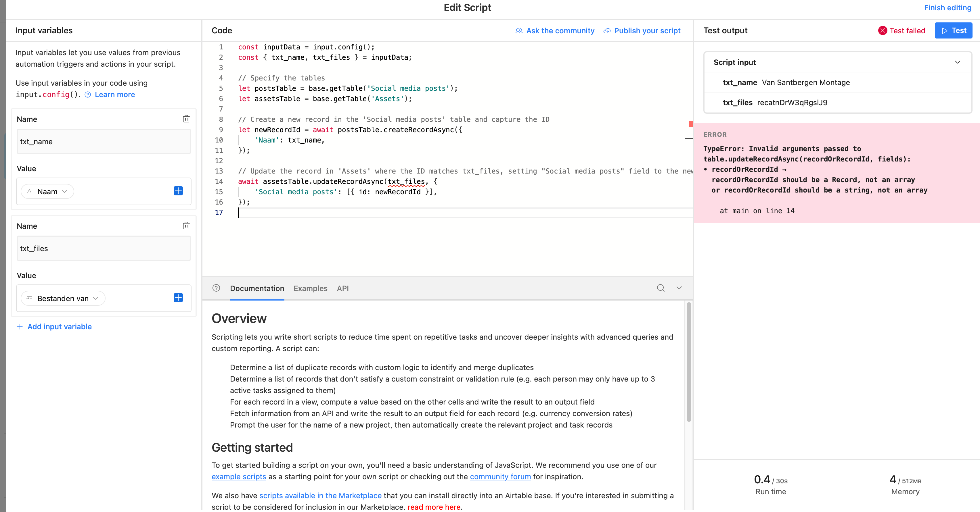980x512 pixels.
Task: Click the help question mark icon beside Documentation
Action: [x=216, y=288]
